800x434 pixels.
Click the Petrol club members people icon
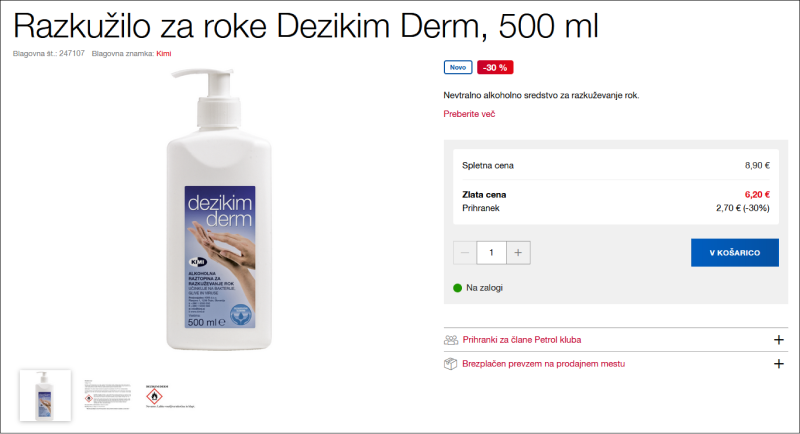(x=451, y=340)
